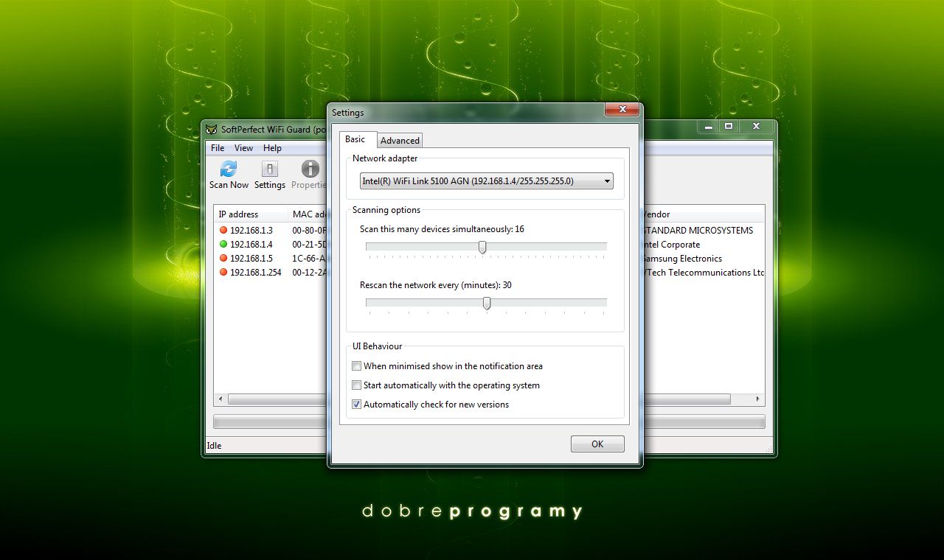The height and width of the screenshot is (560, 944).
Task: Click the red status dot for 192.168.1.3
Action: point(223,231)
